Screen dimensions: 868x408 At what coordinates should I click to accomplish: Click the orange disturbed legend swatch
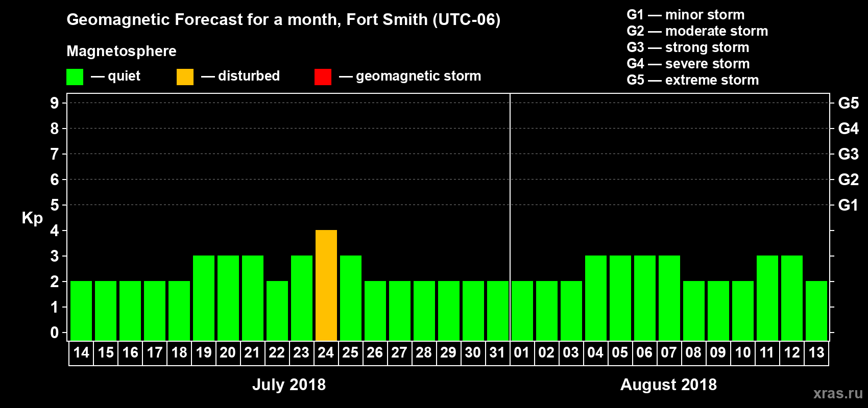185,77
